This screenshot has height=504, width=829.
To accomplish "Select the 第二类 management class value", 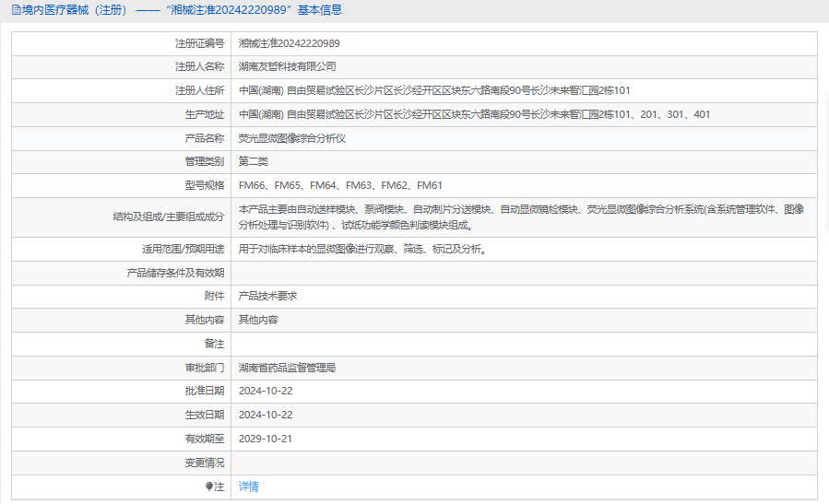I will click(x=254, y=161).
